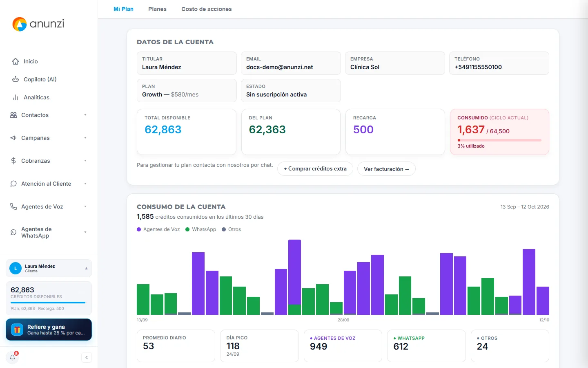Open Ver facturación link button
This screenshot has width=588, height=368.
(386, 169)
